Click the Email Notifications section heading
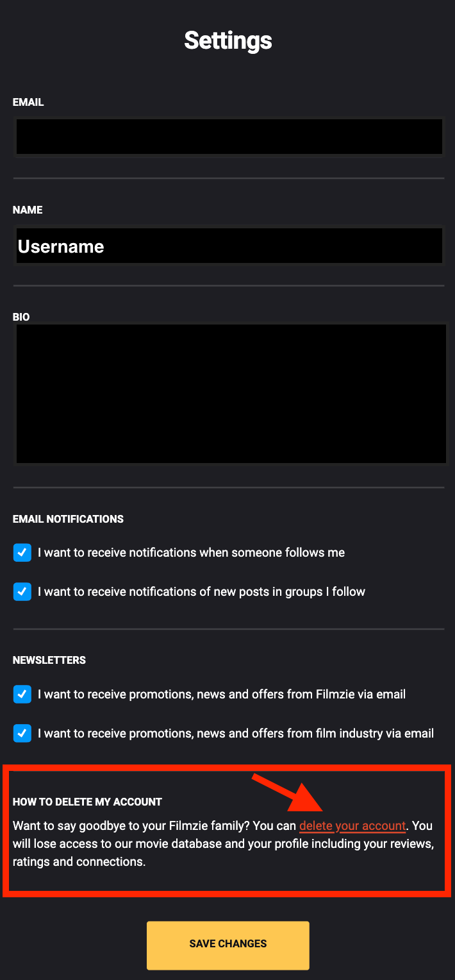Screen dimensions: 455x980 coord(68,519)
